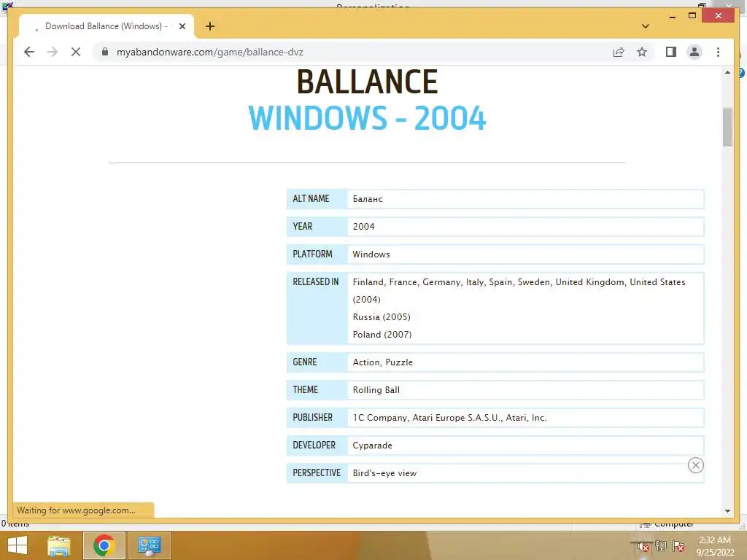Click the Atari Europe S.A.S.U. link
Screen dimensions: 747x560
pyautogui.click(x=457, y=418)
